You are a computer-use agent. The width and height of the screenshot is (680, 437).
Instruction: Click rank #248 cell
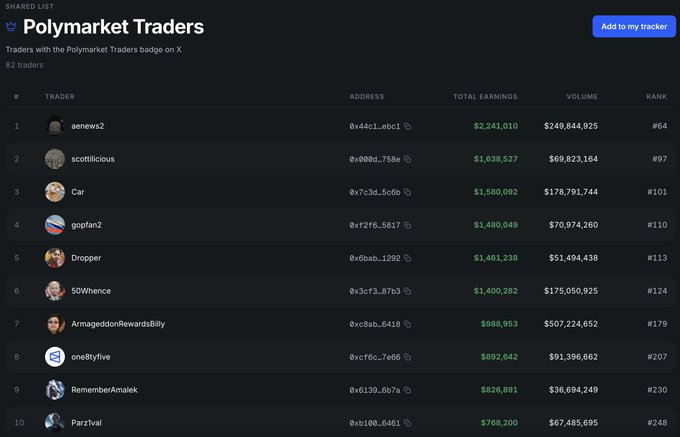[x=657, y=423]
